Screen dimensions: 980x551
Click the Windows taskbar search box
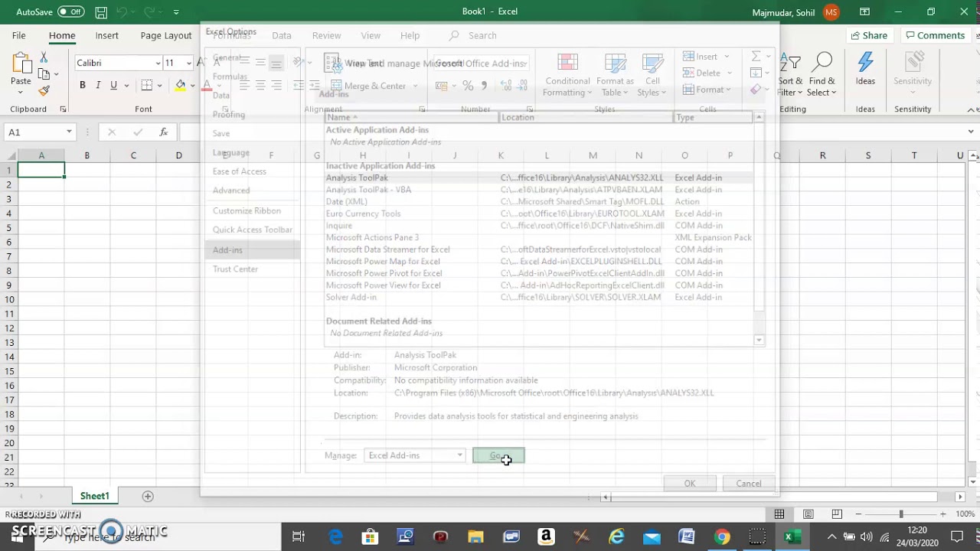157,536
